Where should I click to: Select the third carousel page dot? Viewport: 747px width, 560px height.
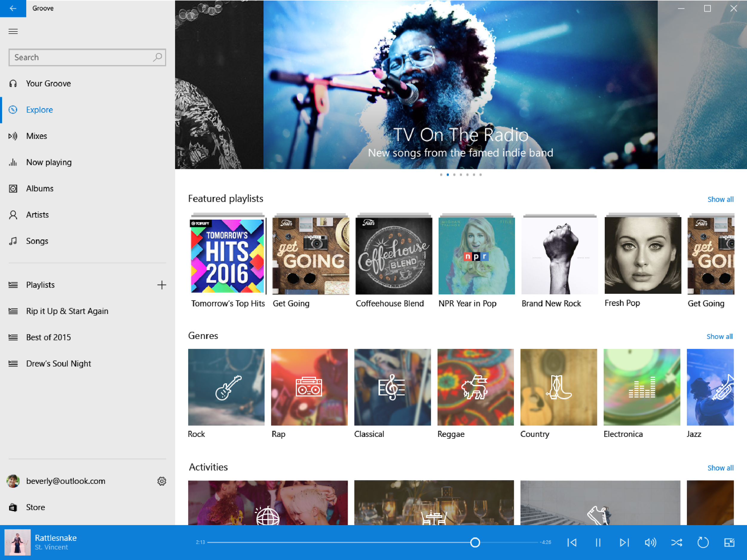(454, 175)
